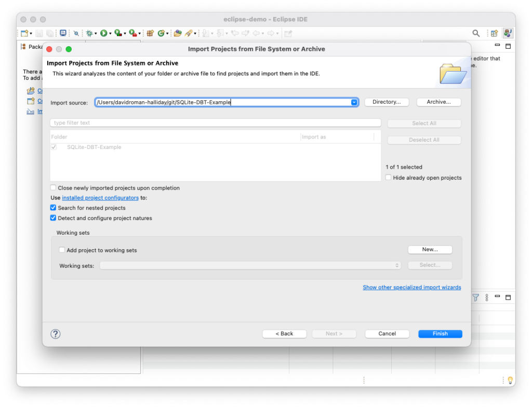Uncheck Search for nested projects
Screen dimensions: 532x407
(x=54, y=208)
